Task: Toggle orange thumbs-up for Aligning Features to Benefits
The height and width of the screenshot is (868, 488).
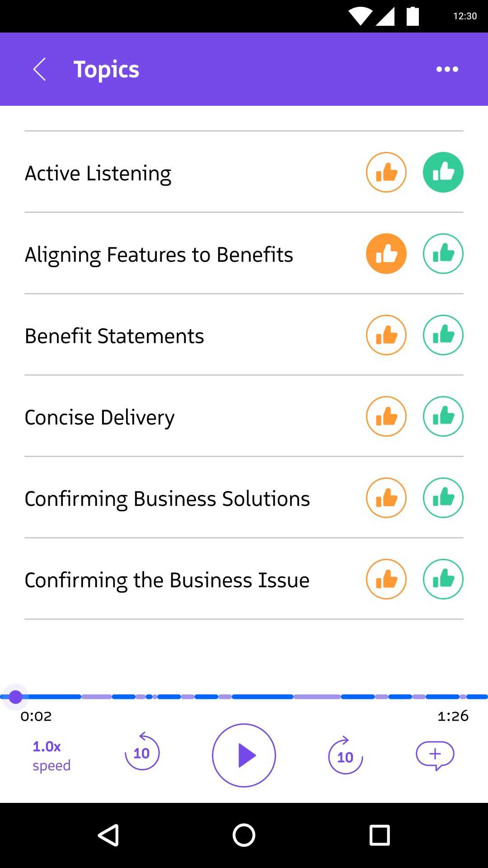Action: [386, 254]
